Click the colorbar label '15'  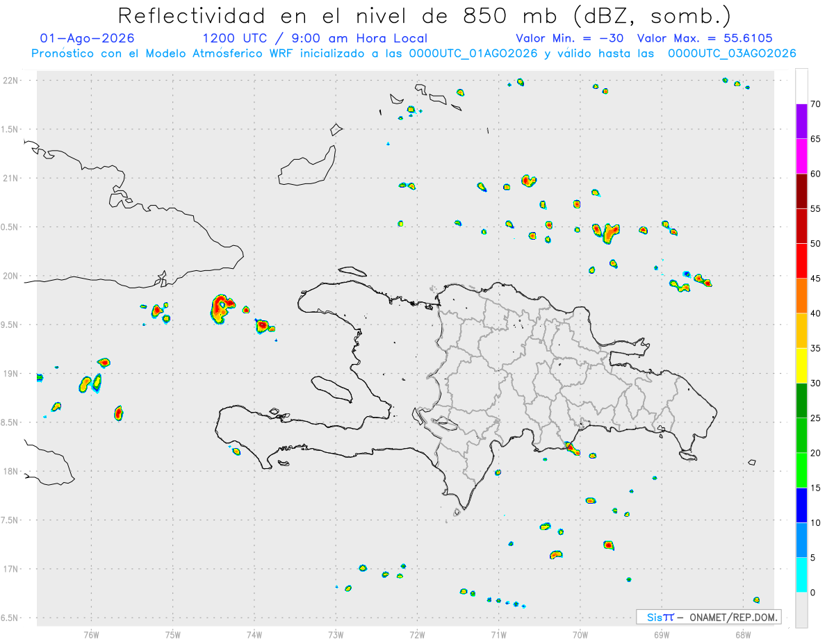coord(815,488)
